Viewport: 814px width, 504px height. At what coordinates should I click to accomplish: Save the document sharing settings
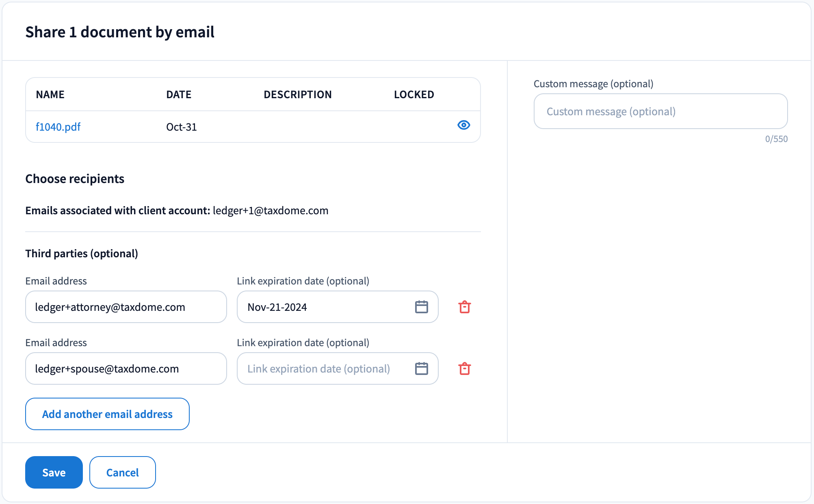click(x=54, y=472)
